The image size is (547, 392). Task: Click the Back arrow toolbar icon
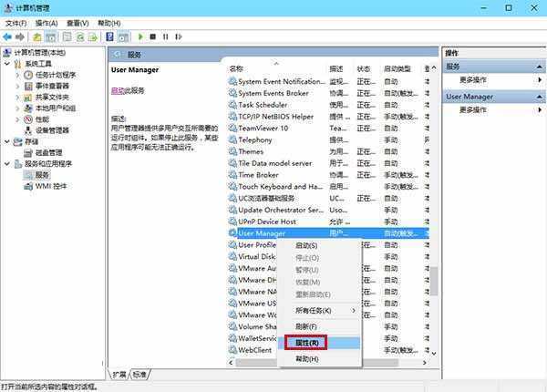coord(7,36)
